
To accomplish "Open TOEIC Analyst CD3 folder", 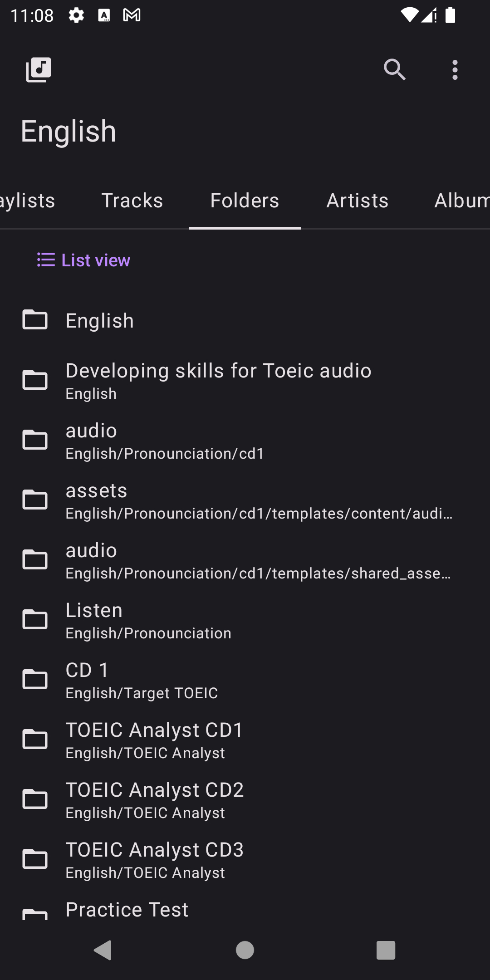I will [x=245, y=859].
